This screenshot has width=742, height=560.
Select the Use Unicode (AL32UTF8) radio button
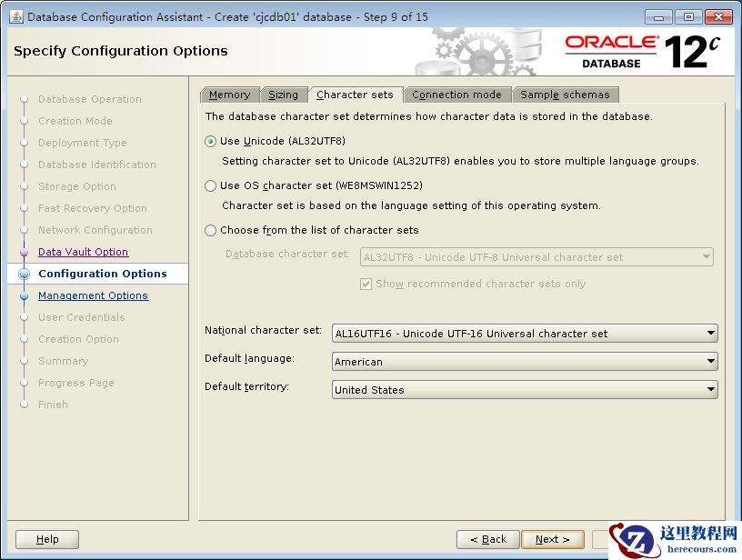(211, 142)
